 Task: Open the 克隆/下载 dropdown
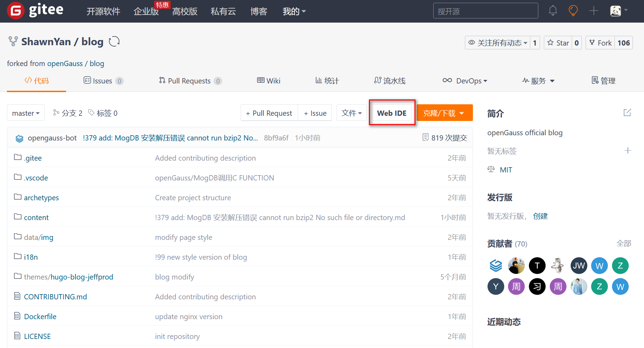pos(444,113)
